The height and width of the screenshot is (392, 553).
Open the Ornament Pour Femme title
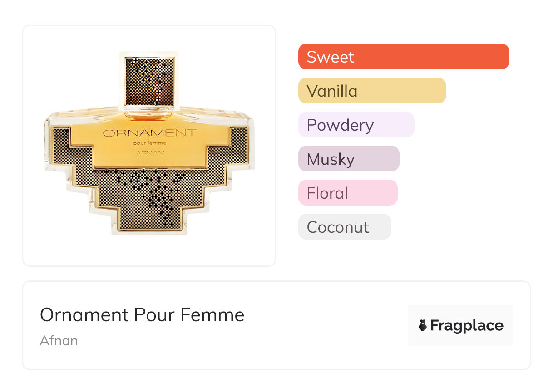(x=142, y=314)
